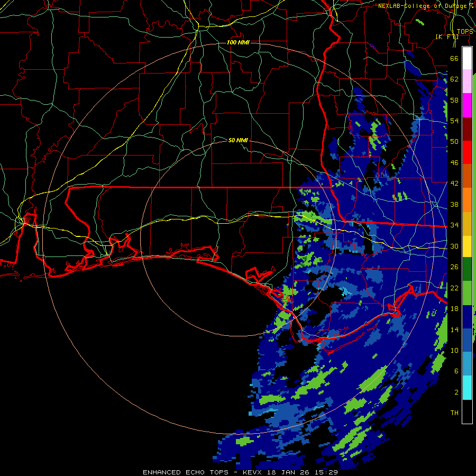476x476 pixels.
Task: Click the "62" legend value
Action: point(454,79)
